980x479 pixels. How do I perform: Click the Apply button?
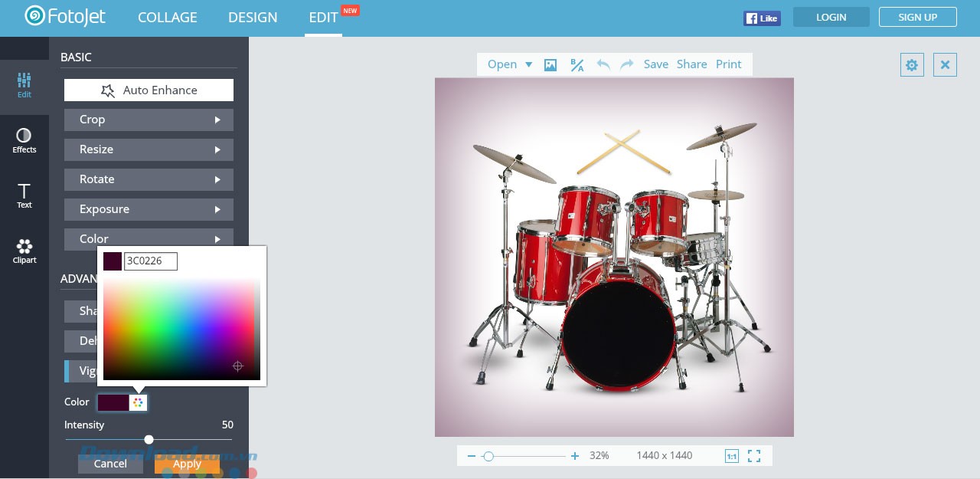point(187,464)
